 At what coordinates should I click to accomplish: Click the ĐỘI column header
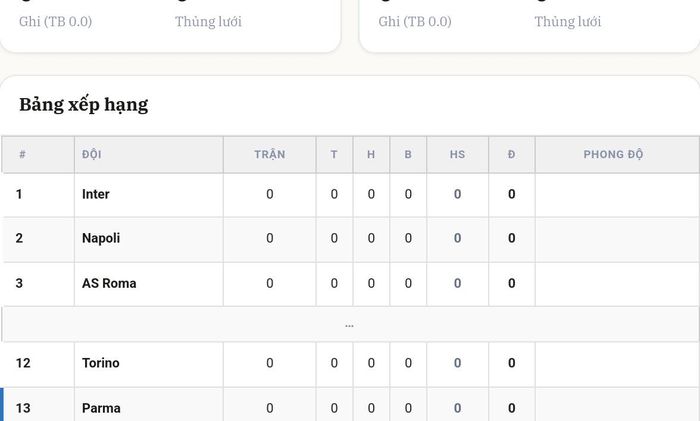149,154
